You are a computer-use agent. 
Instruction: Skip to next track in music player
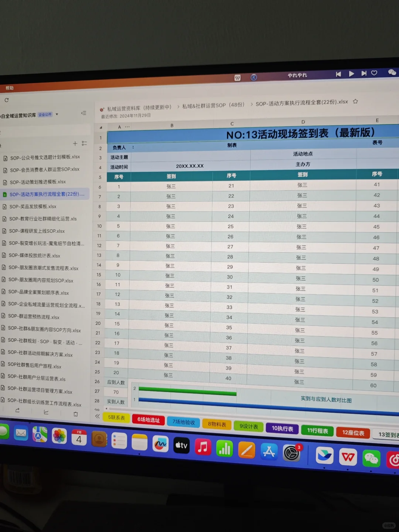(x=364, y=74)
